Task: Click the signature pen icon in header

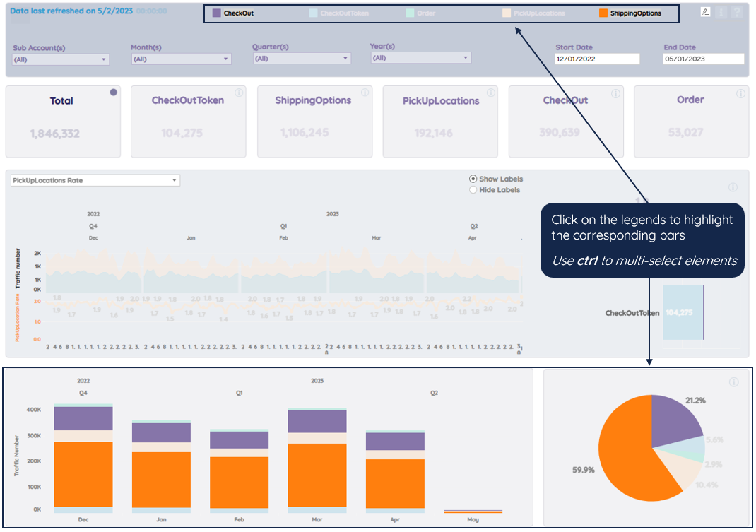Action: click(x=705, y=12)
